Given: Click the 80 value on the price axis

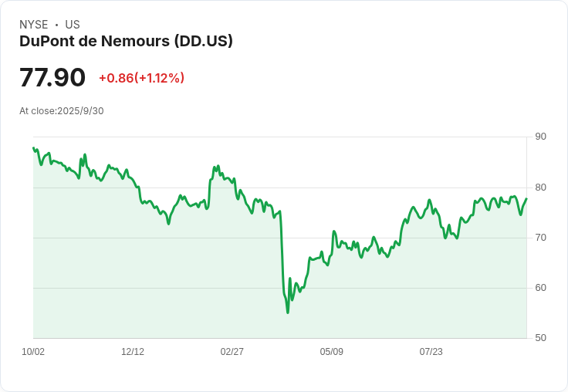Looking at the screenshot, I should (540, 188).
